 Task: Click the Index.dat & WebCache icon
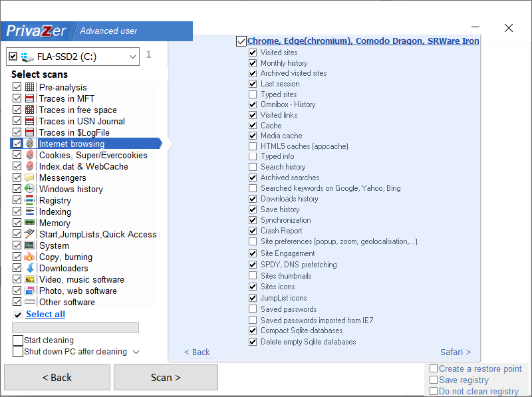click(x=29, y=166)
